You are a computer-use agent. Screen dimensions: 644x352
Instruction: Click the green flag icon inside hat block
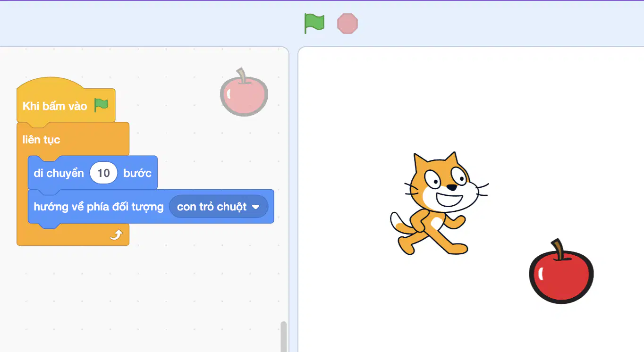pos(101,105)
